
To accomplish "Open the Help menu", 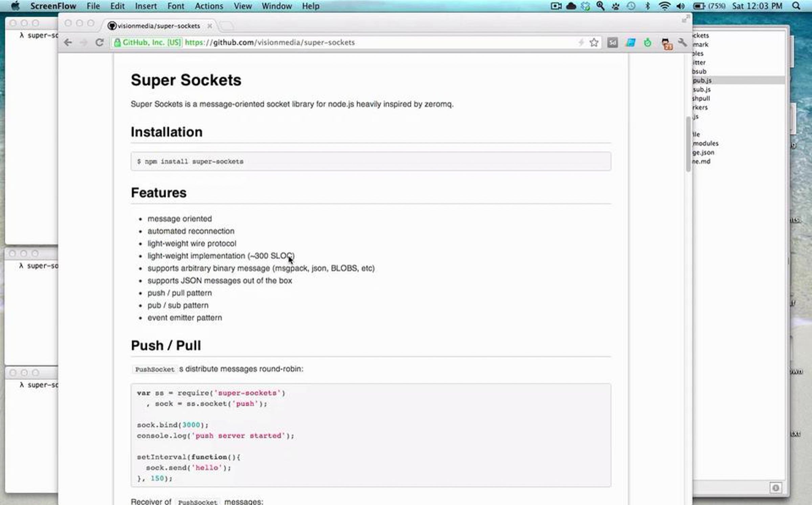I will click(x=311, y=6).
